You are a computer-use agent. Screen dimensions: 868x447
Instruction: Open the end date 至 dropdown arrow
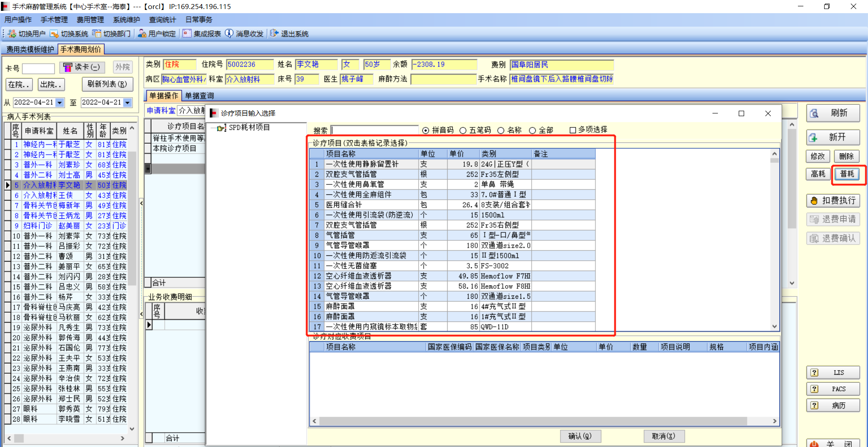pyautogui.click(x=127, y=103)
